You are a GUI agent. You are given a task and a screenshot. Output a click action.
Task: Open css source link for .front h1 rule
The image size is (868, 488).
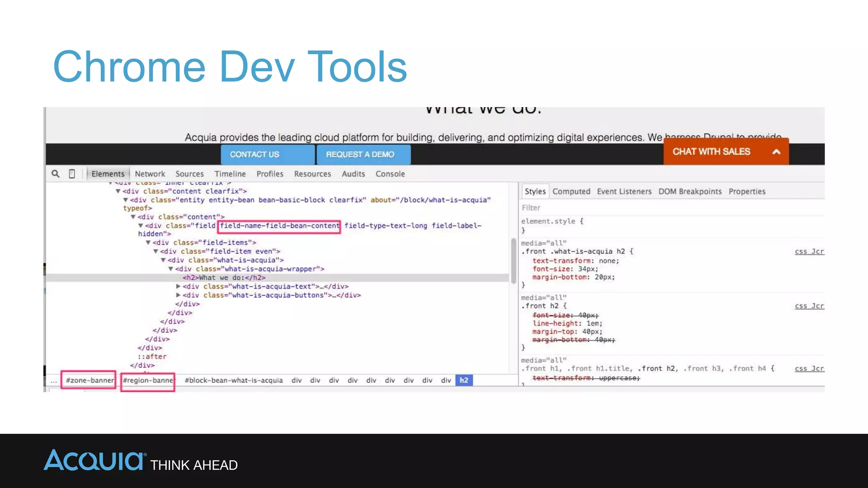809,369
